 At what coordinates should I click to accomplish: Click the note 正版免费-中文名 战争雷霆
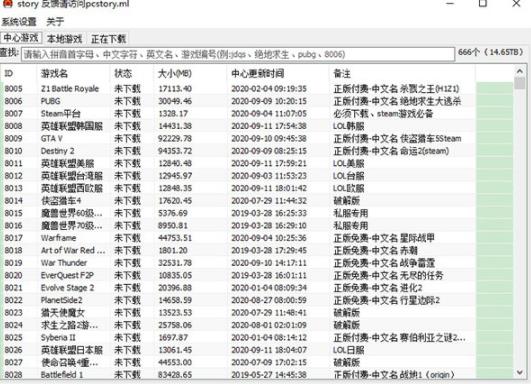tap(384, 263)
